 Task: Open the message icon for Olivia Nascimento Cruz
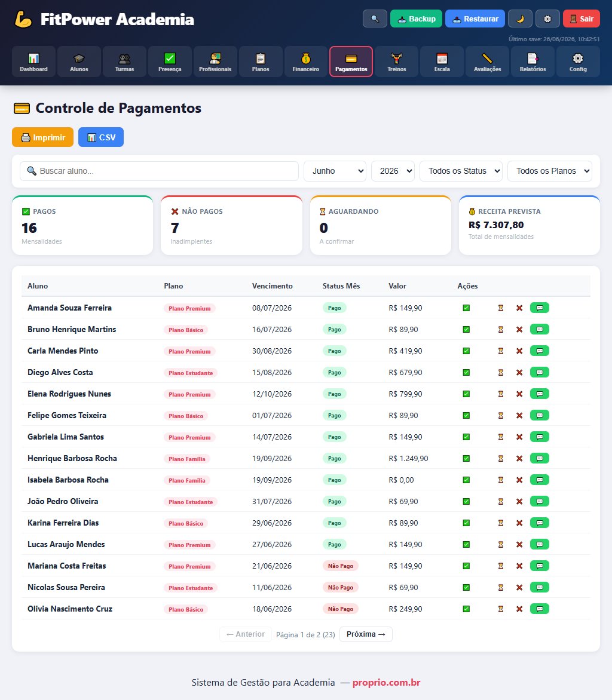(539, 609)
